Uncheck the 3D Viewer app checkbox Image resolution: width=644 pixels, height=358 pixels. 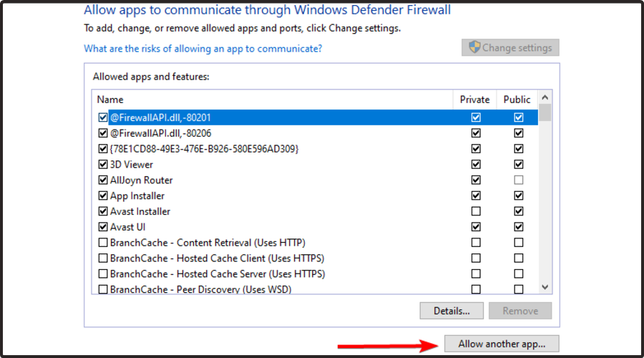(x=103, y=165)
